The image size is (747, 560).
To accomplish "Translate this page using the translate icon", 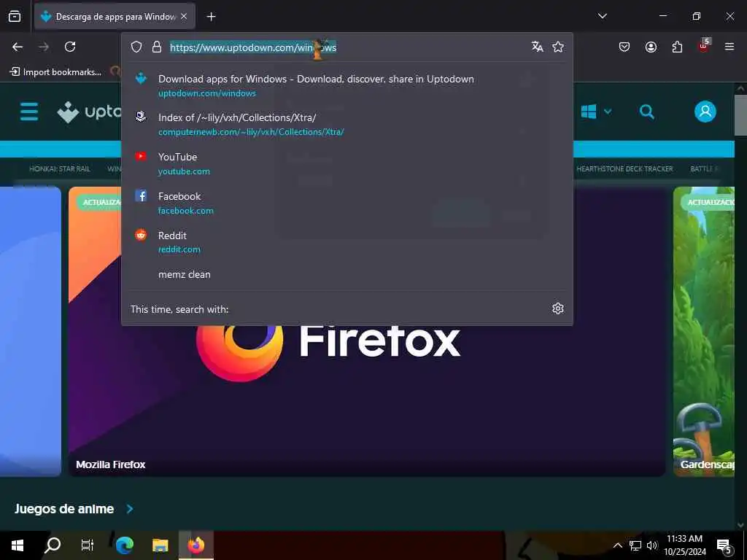I will pos(538,47).
